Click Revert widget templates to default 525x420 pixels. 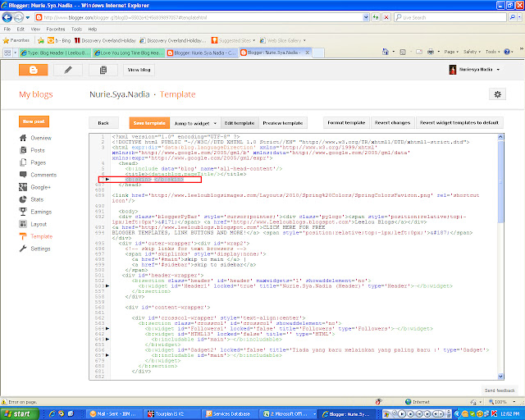[x=459, y=123]
